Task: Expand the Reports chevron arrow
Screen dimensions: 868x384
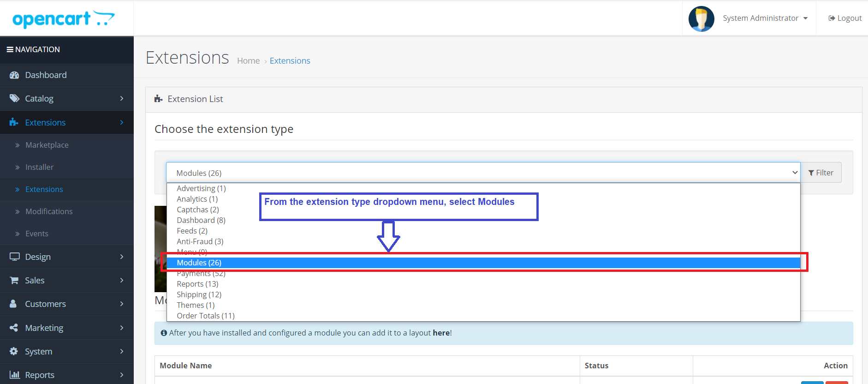Action: coord(122,375)
